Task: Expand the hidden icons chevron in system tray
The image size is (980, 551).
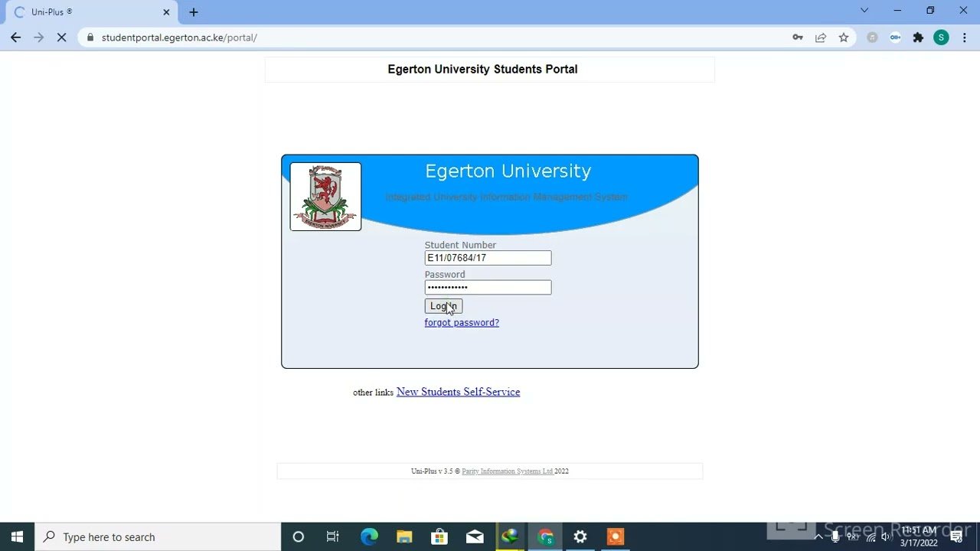Action: click(x=818, y=536)
